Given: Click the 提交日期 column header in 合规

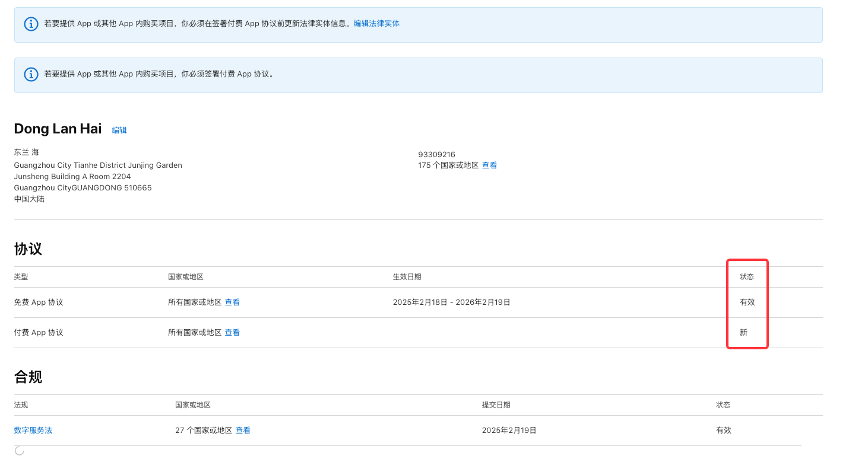Looking at the screenshot, I should [x=496, y=405].
